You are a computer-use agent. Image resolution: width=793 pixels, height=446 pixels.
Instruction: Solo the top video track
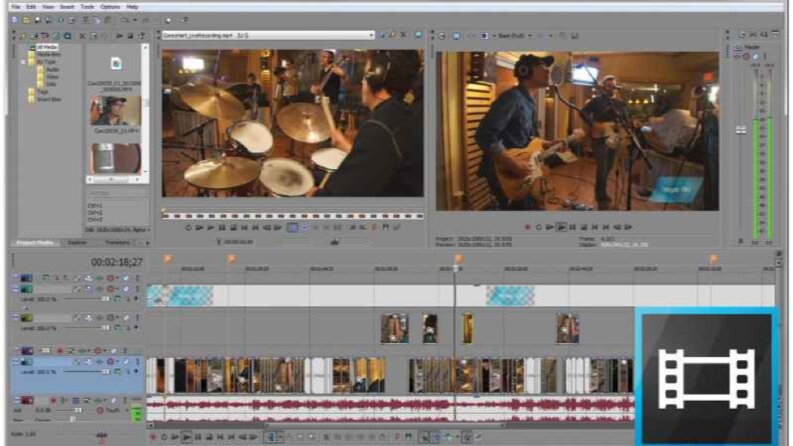[137, 278]
